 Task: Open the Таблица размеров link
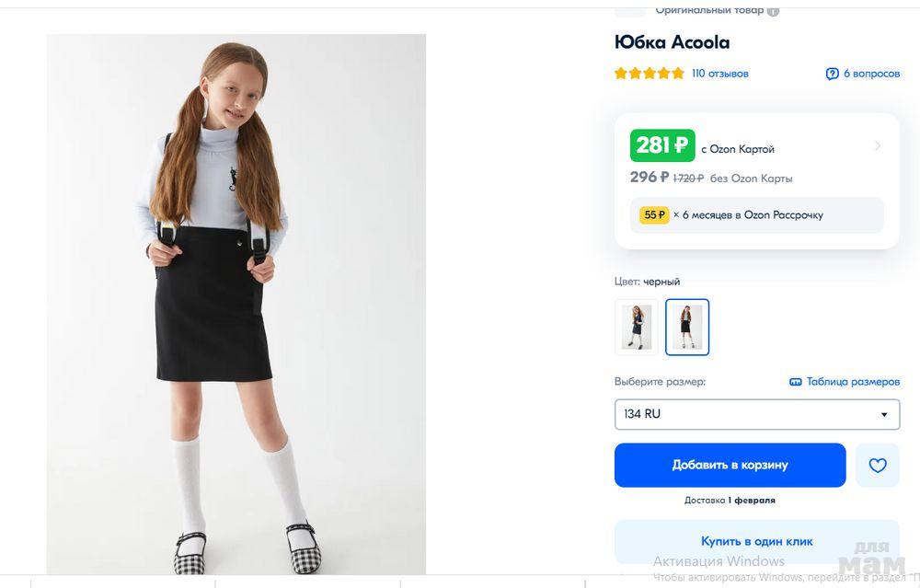853,382
